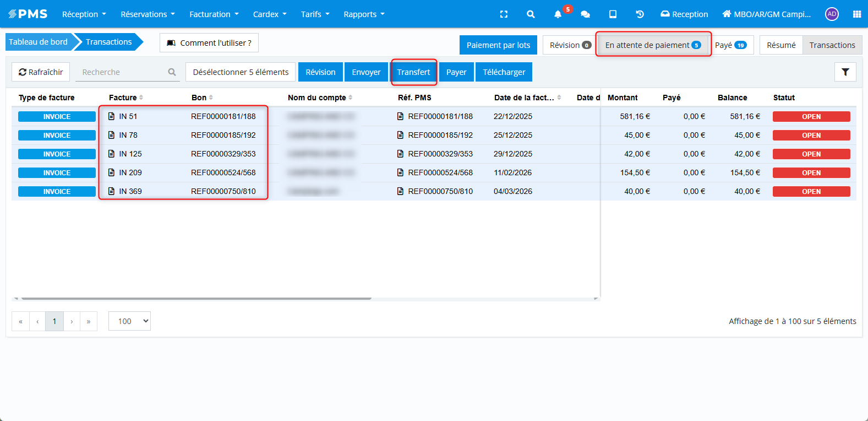Screen dimensions: 868x421
Task: Click Désélectionner 5 éléments button
Action: pos(241,72)
